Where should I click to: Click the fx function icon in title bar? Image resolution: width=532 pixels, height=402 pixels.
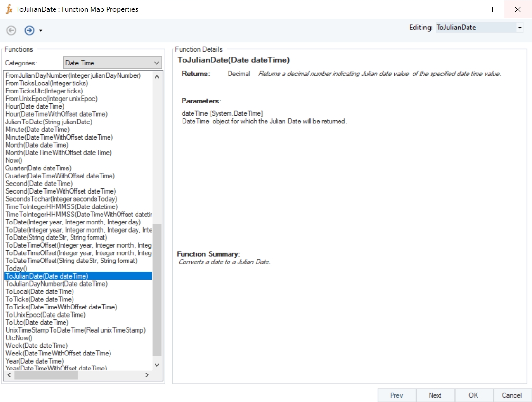[9, 9]
